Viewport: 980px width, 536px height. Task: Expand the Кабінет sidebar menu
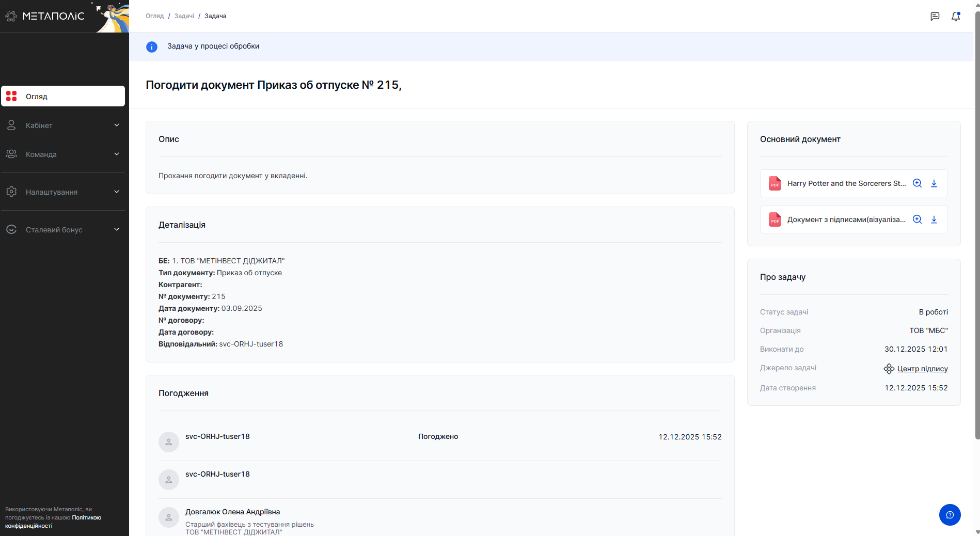[63, 125]
